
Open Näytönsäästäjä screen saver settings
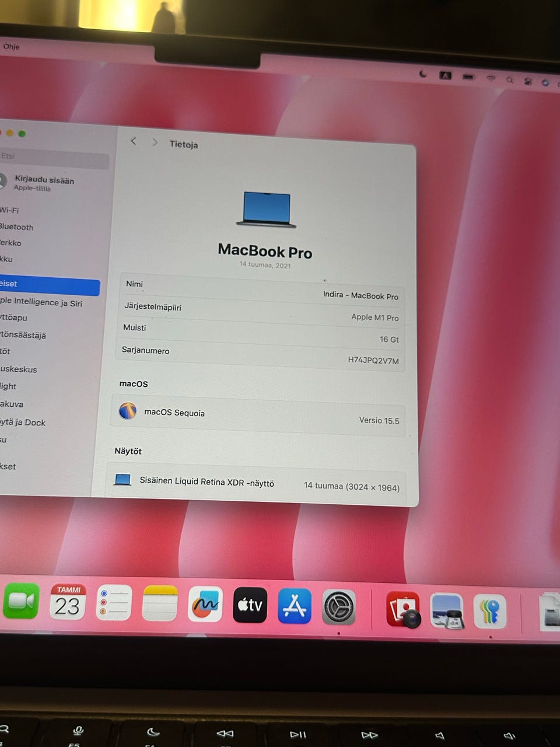[23, 335]
